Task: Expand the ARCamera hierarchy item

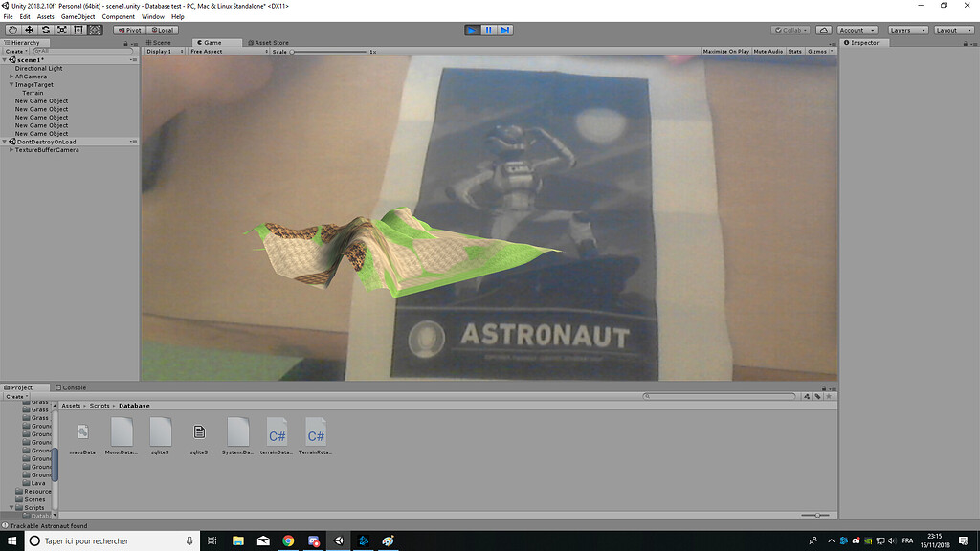Action: [11, 77]
